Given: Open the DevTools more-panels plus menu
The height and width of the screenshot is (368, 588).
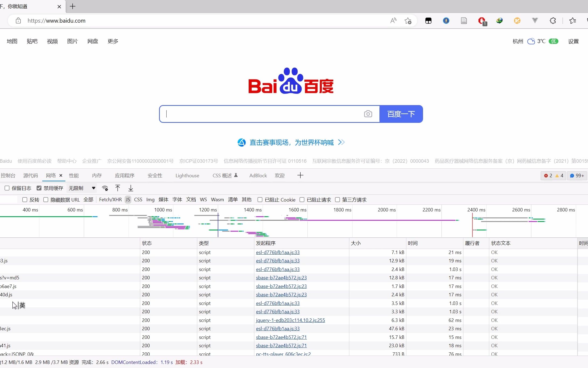Looking at the screenshot, I should (x=300, y=175).
